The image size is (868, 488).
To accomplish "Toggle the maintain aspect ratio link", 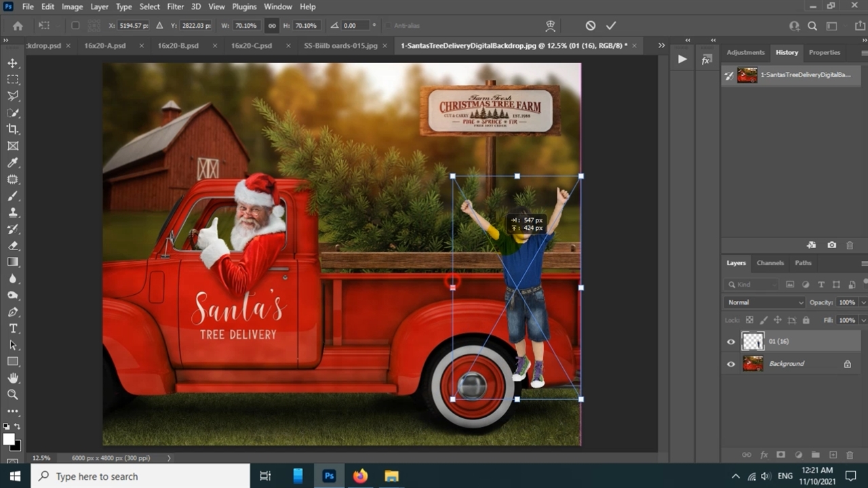I will [272, 26].
